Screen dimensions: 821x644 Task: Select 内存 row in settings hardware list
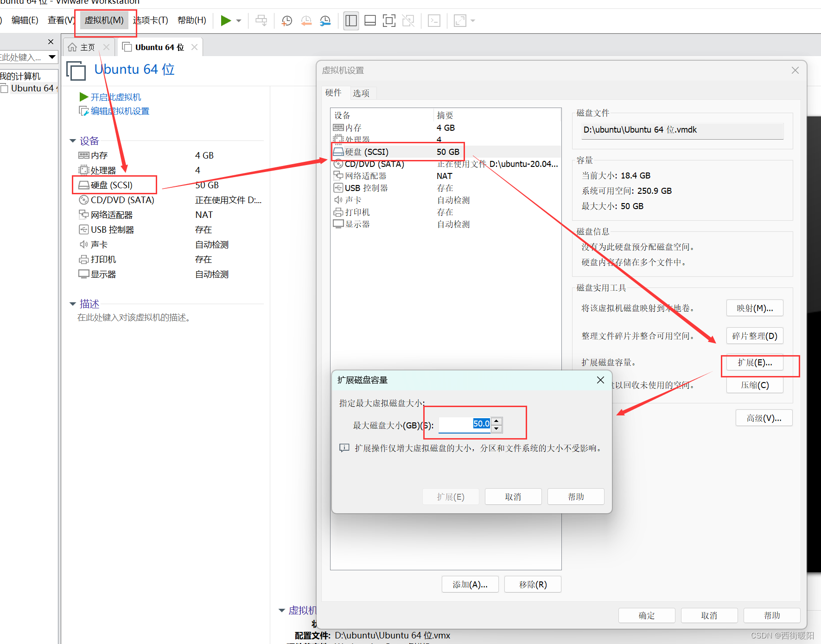click(x=446, y=128)
